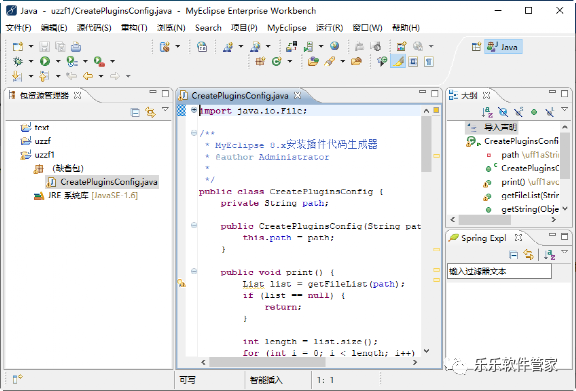The height and width of the screenshot is (391, 576).
Task: Click the editor vertical scrollbar thumb
Action: (x=426, y=144)
